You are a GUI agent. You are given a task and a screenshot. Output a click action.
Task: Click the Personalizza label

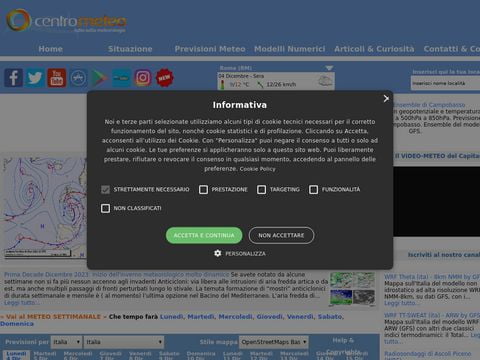pyautogui.click(x=246, y=254)
